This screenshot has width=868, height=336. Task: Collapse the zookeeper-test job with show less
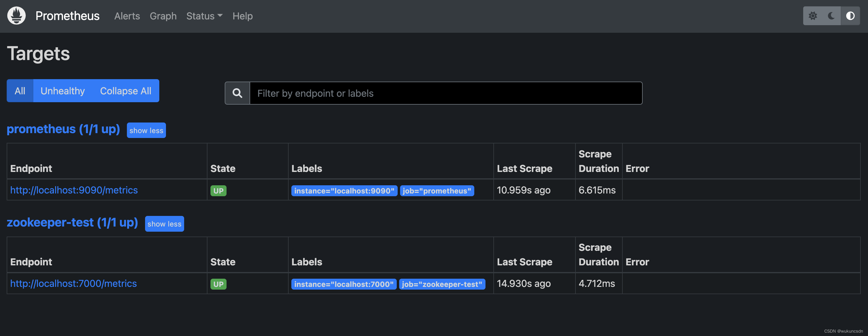(164, 224)
